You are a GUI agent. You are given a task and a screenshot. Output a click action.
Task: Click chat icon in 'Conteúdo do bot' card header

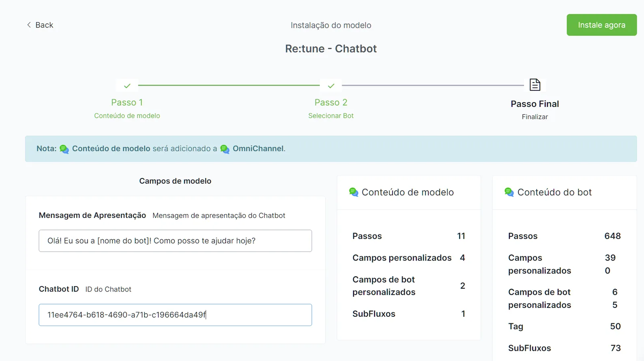509,192
